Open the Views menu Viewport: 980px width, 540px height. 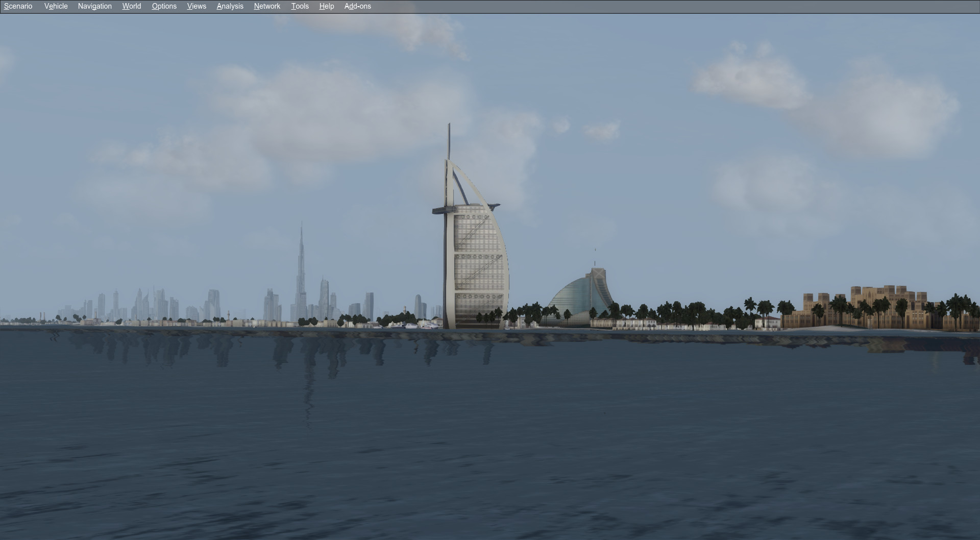pyautogui.click(x=197, y=6)
